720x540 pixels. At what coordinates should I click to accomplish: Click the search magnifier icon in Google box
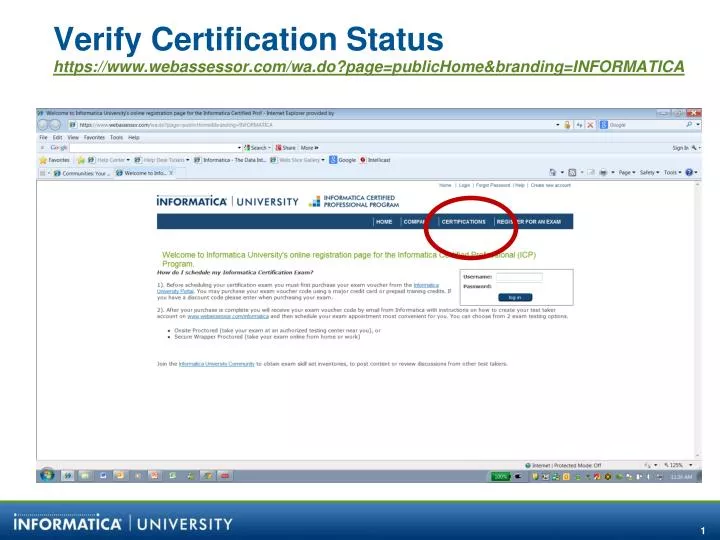coord(689,124)
